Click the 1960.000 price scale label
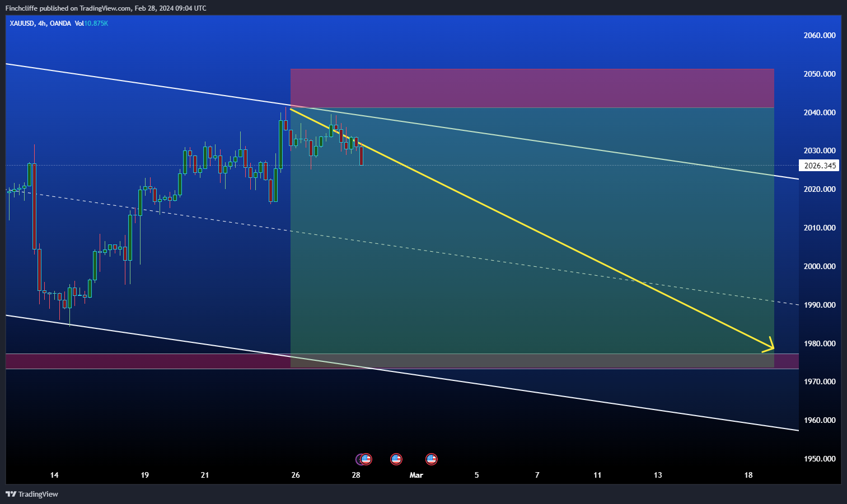This screenshot has width=847, height=504. click(820, 420)
